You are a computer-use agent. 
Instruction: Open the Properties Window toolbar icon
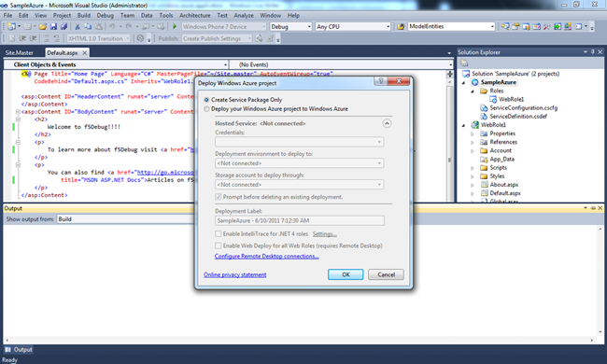click(x=515, y=27)
